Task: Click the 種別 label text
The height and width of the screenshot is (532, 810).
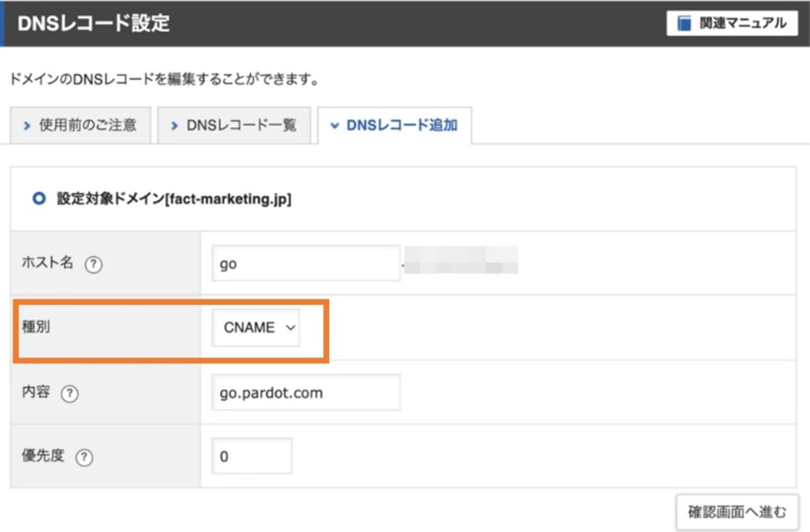Action: [x=36, y=326]
